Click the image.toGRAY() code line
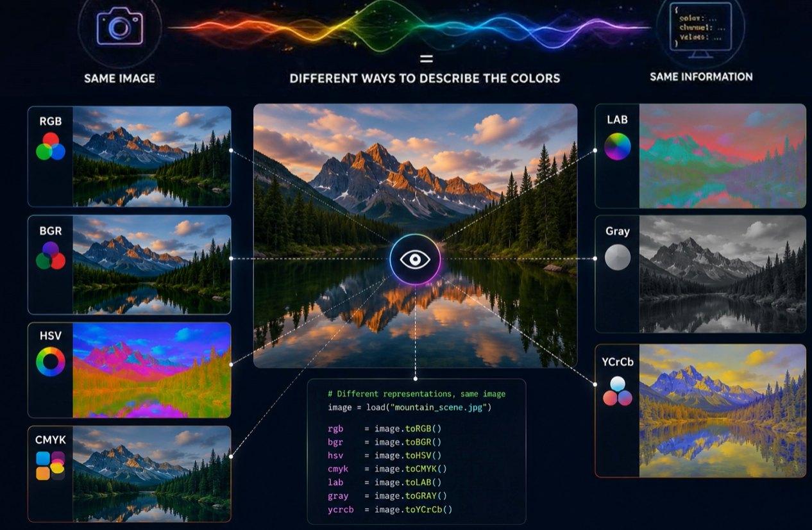Viewport: 812px width, 530px height. point(387,496)
